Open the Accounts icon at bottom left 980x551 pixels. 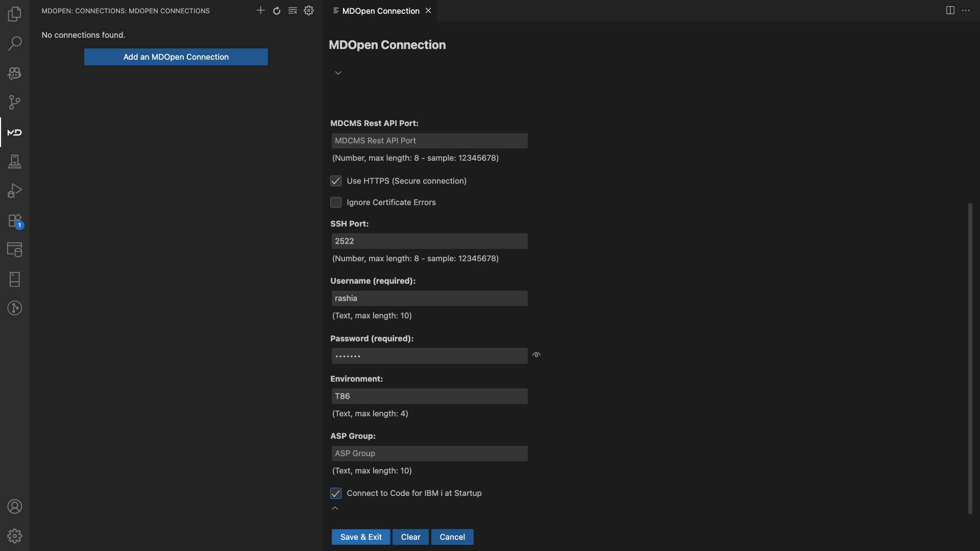coord(14,507)
